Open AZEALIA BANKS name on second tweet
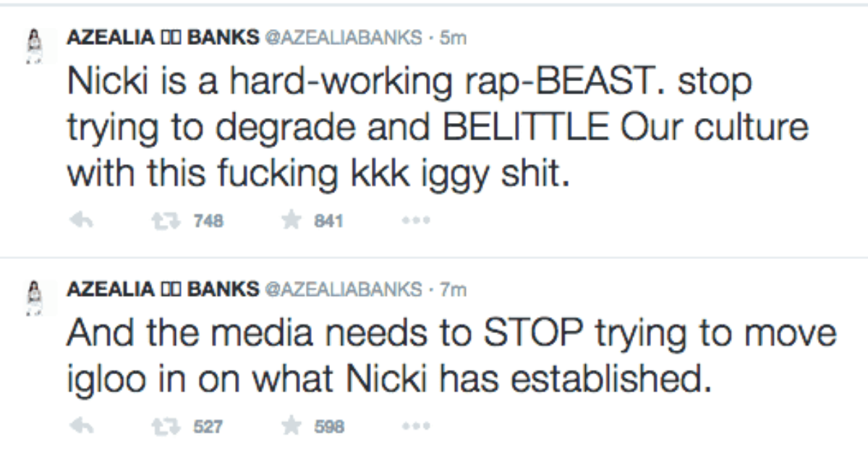 [163, 289]
